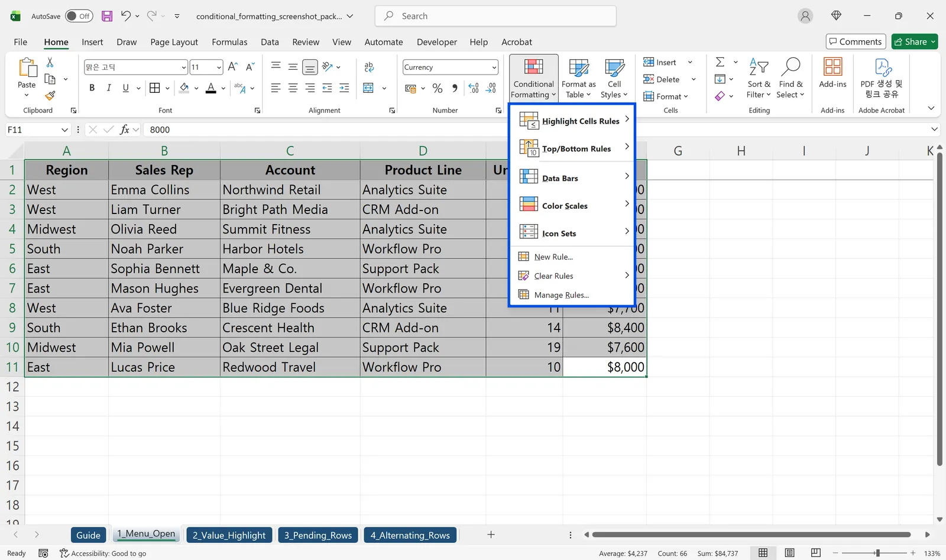Click the Wrap Text icon
The image size is (946, 560).
point(369,67)
